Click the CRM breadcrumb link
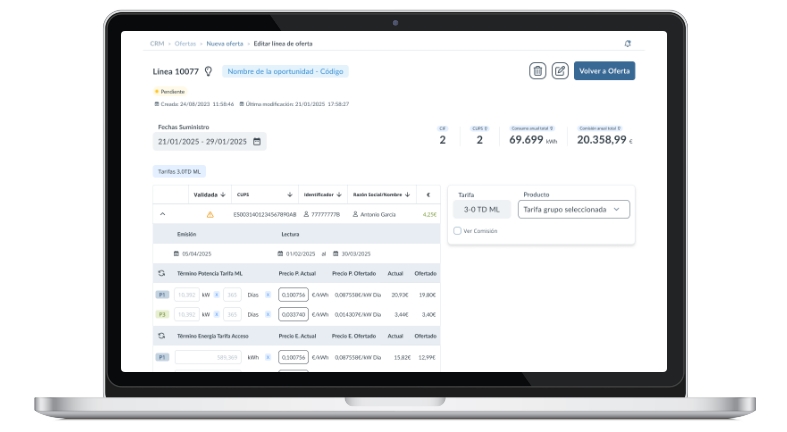Image resolution: width=787 pixels, height=432 pixels. [x=157, y=44]
